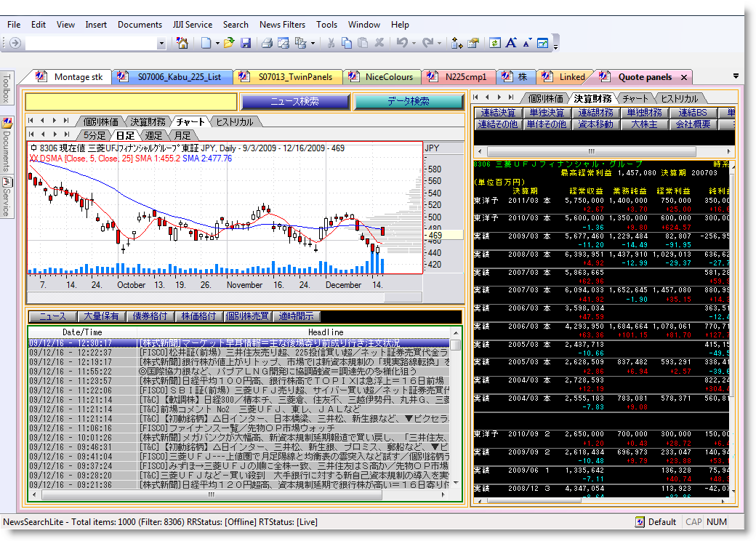Click the Home icon in the toolbar

(x=182, y=43)
